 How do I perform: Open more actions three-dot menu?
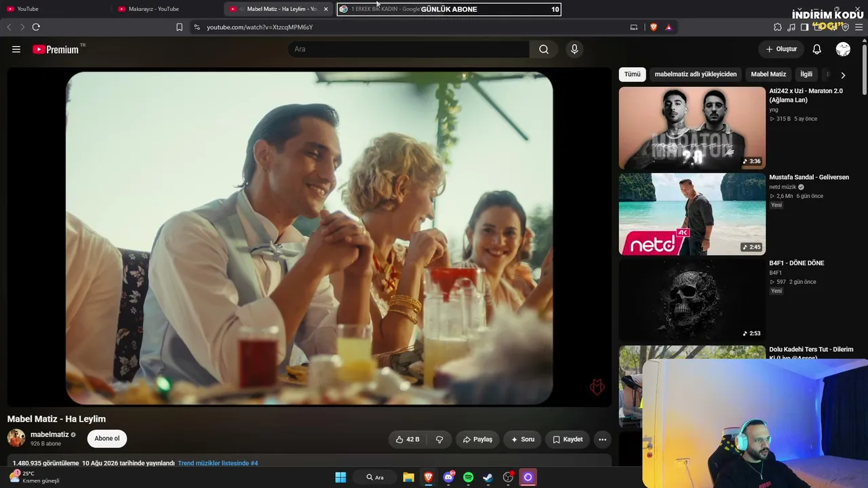tap(602, 439)
